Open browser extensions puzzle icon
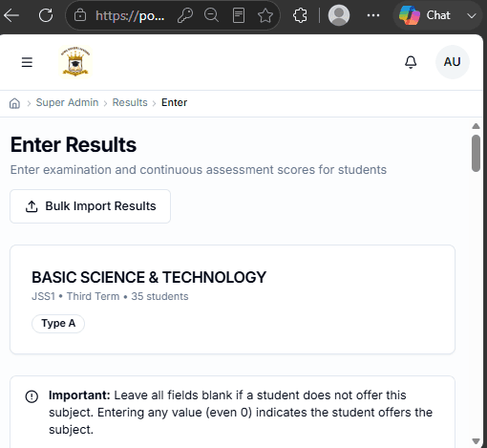Image resolution: width=487 pixels, height=448 pixels. click(x=300, y=15)
